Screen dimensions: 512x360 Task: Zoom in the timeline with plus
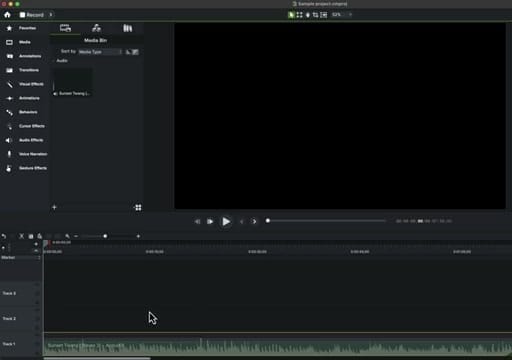[x=138, y=236]
